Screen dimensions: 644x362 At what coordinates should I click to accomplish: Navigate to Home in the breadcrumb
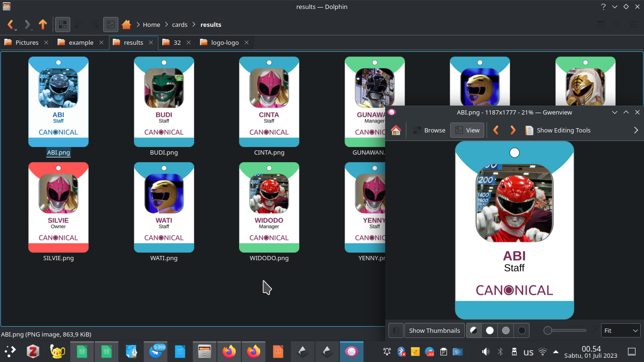[151, 25]
